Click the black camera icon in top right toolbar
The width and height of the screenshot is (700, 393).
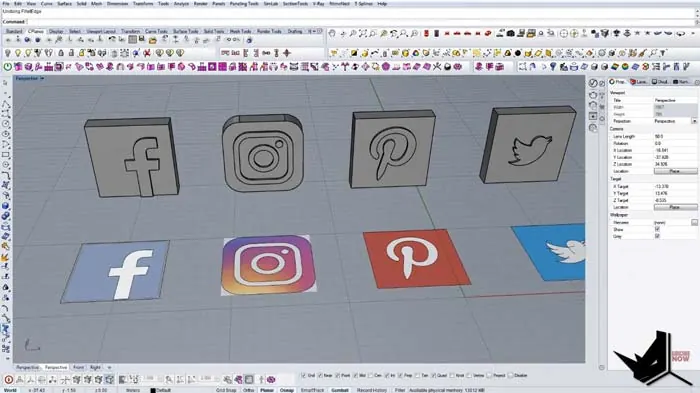tap(511, 33)
